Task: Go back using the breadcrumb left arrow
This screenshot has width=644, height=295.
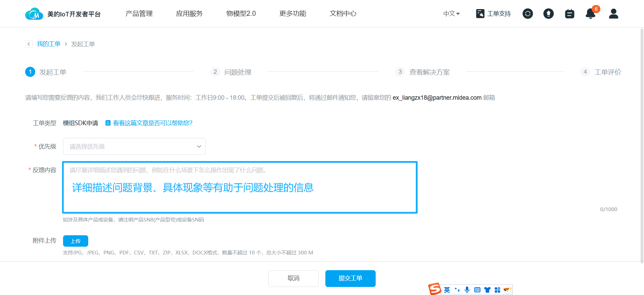Action: 29,44
